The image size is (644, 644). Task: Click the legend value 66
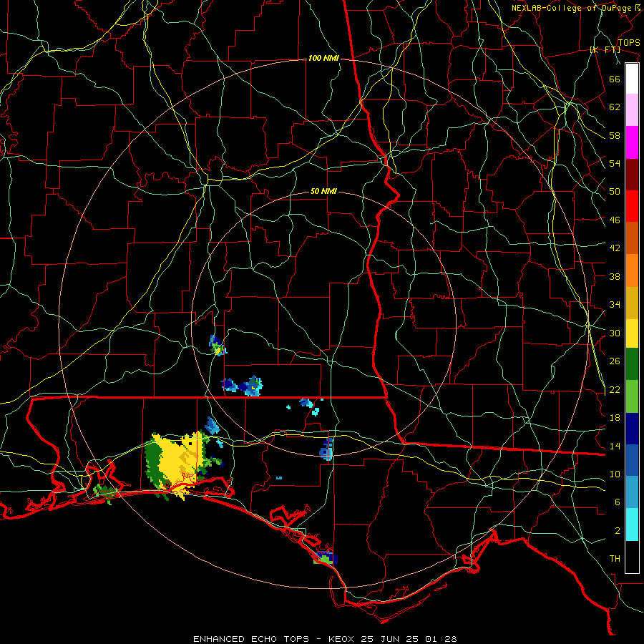coord(615,79)
